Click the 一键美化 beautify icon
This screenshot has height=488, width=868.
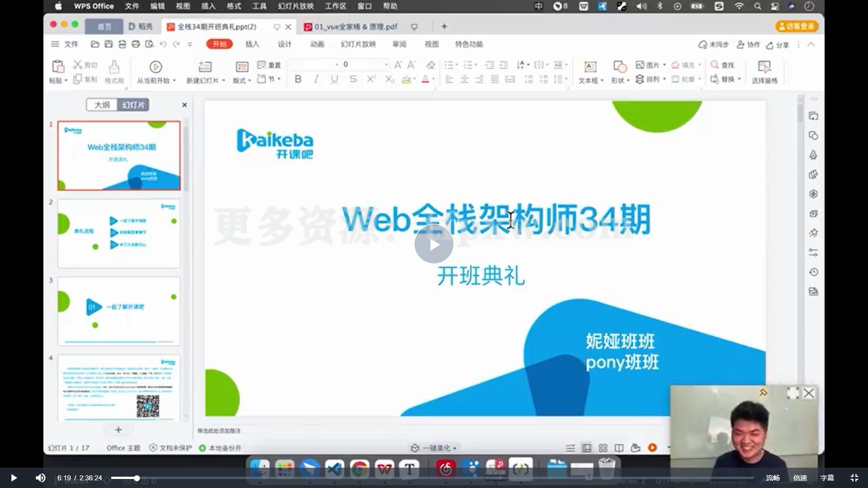click(x=415, y=447)
